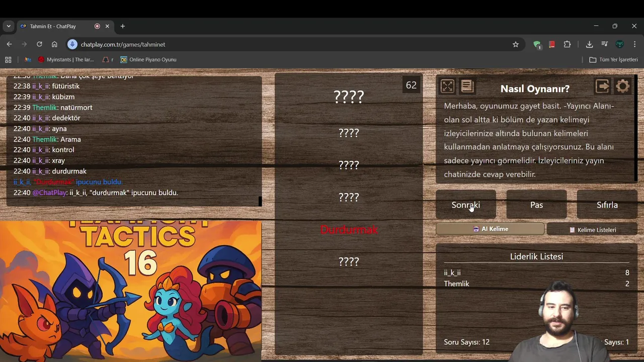Open the Extensions puzzle-piece menu

[567, 44]
